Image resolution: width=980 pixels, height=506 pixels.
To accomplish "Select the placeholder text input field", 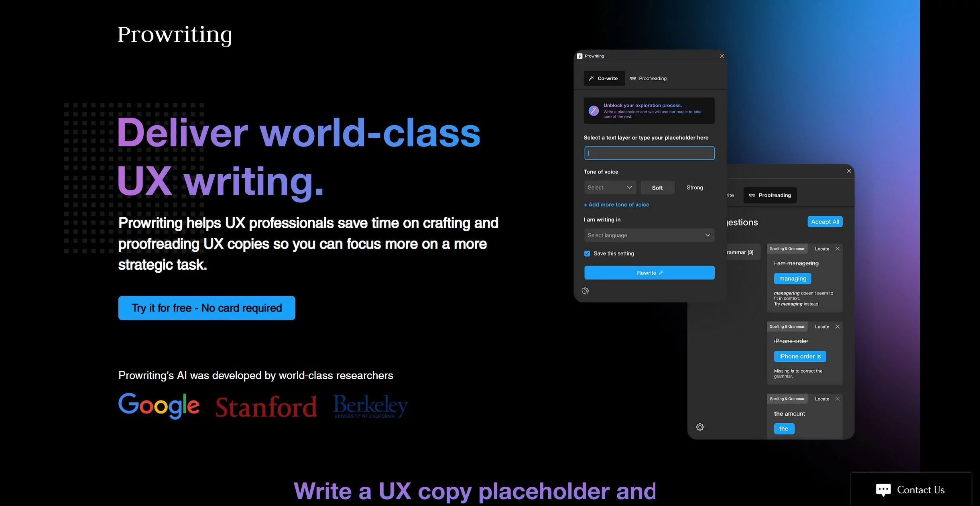I will click(649, 153).
